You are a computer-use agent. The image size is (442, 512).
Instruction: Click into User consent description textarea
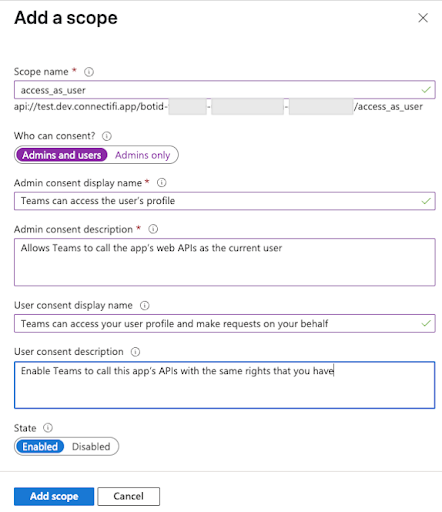tap(225, 385)
